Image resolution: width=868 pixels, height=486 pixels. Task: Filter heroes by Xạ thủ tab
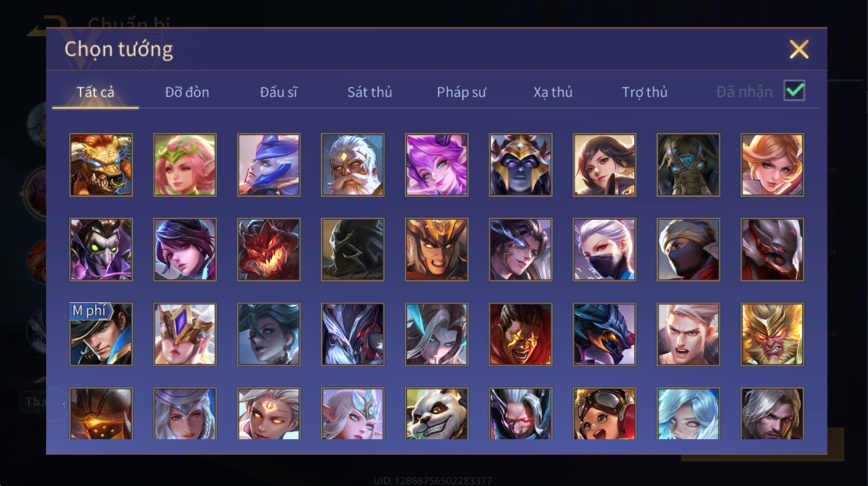pos(553,92)
